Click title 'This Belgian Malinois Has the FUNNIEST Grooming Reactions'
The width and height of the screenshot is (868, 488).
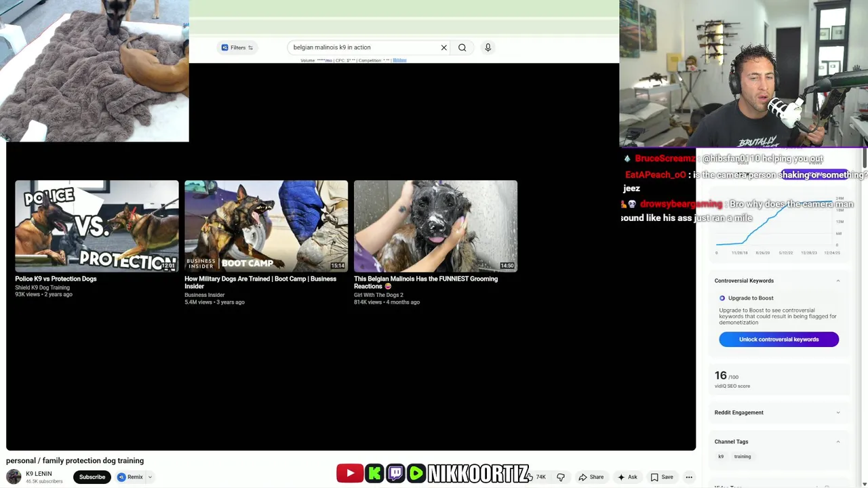[x=426, y=283]
